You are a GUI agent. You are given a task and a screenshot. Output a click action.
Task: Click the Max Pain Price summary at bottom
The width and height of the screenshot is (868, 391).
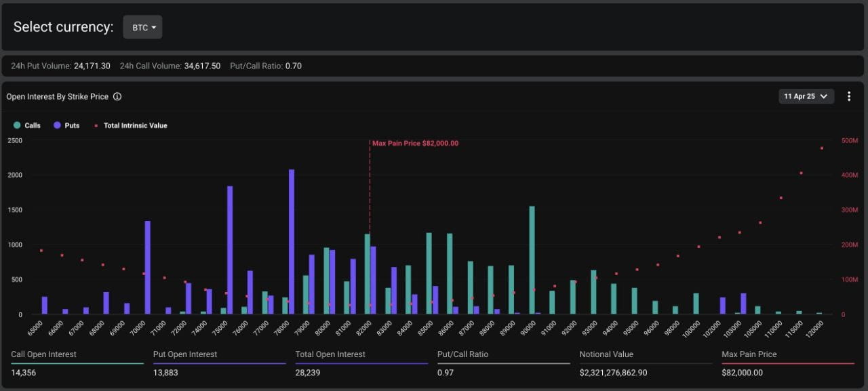[788, 363]
